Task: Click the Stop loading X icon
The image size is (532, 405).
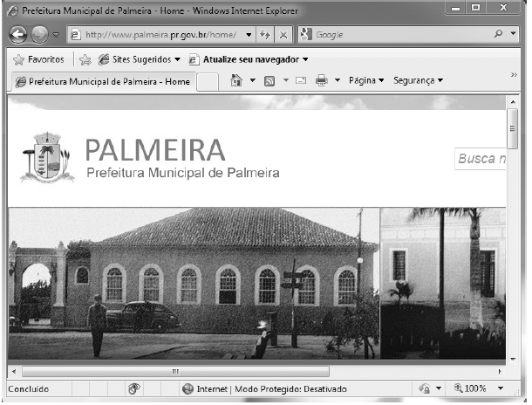Action: tap(283, 35)
